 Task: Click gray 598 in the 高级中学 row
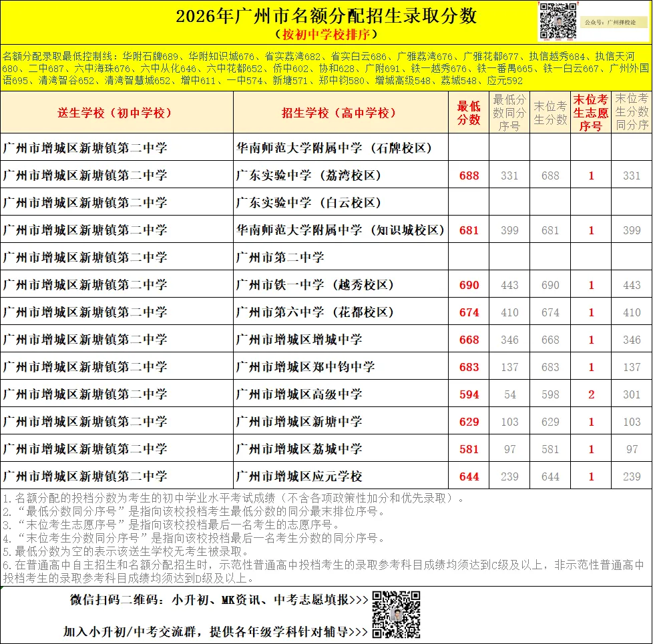(x=550, y=394)
